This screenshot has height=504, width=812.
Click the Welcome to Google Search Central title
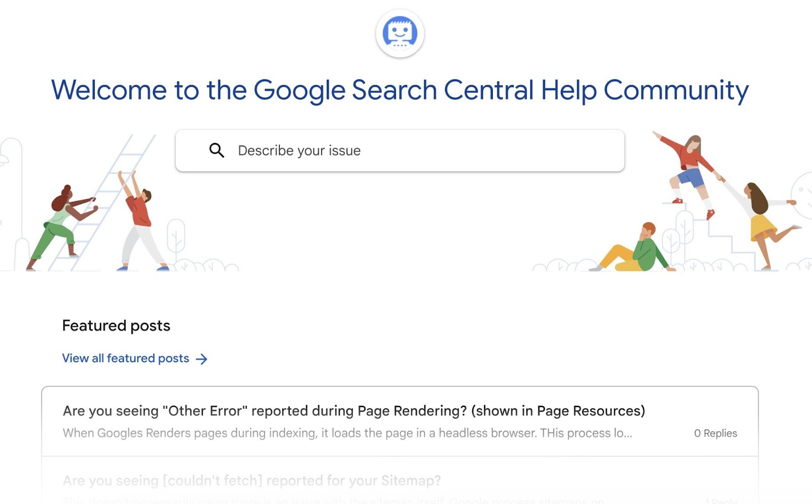[400, 90]
